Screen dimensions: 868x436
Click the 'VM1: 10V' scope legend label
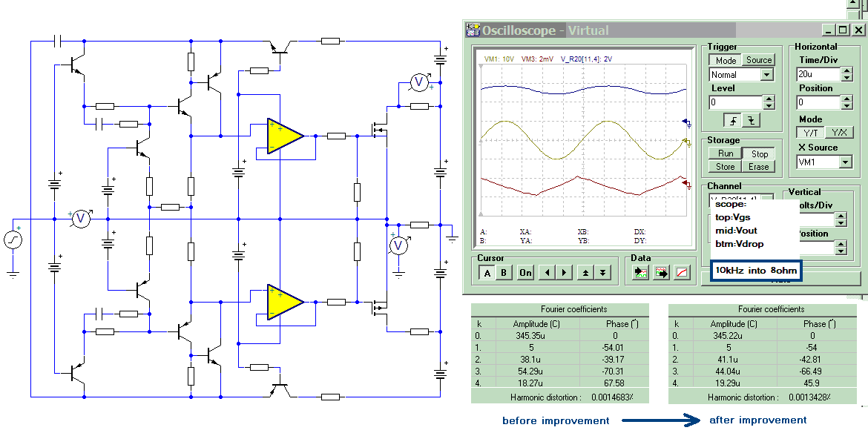[499, 59]
